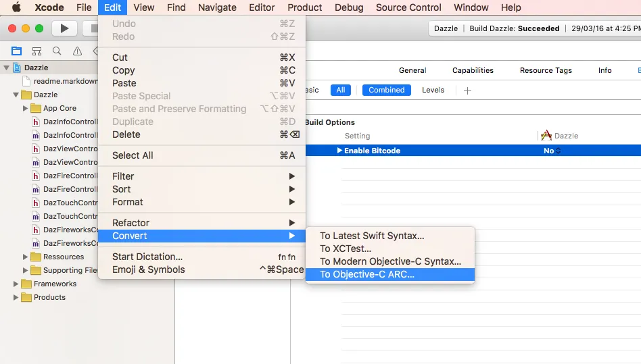Click the Dazzle target icon in Setting header
This screenshot has width=641, height=364.
(546, 136)
